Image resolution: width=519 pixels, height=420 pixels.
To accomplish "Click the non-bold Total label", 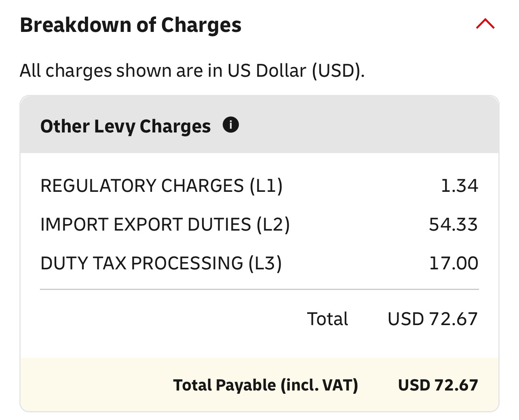I will point(327,319).
